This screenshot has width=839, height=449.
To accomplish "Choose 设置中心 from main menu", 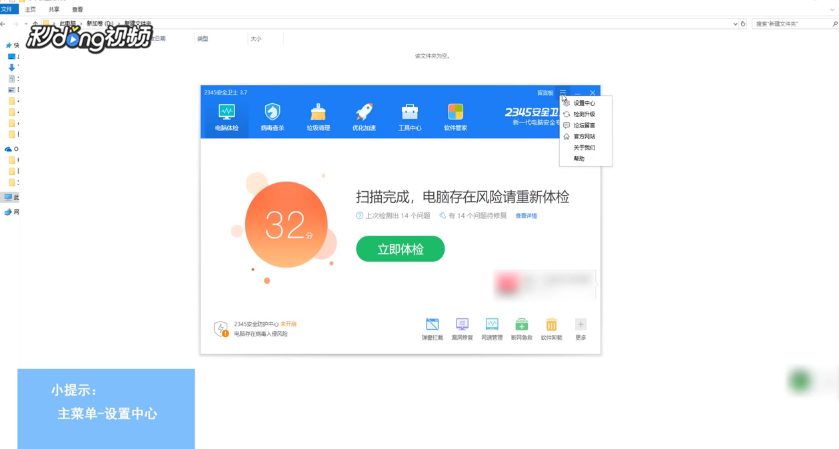I will tap(585, 103).
